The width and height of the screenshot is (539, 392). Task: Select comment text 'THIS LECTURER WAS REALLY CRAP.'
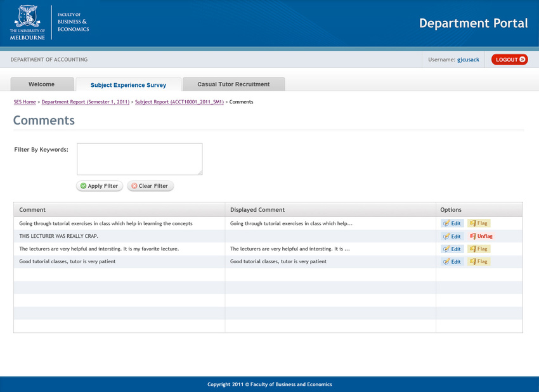(x=59, y=236)
